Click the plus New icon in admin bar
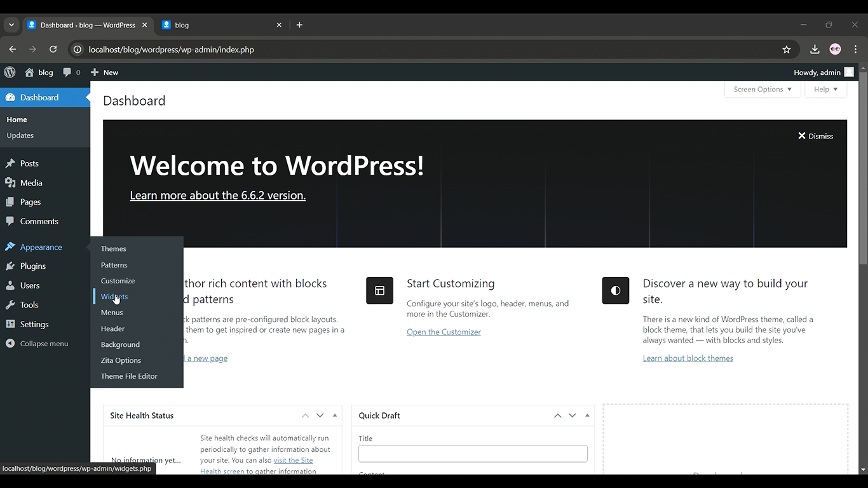Screen dimensions: 868x488 coord(95,72)
